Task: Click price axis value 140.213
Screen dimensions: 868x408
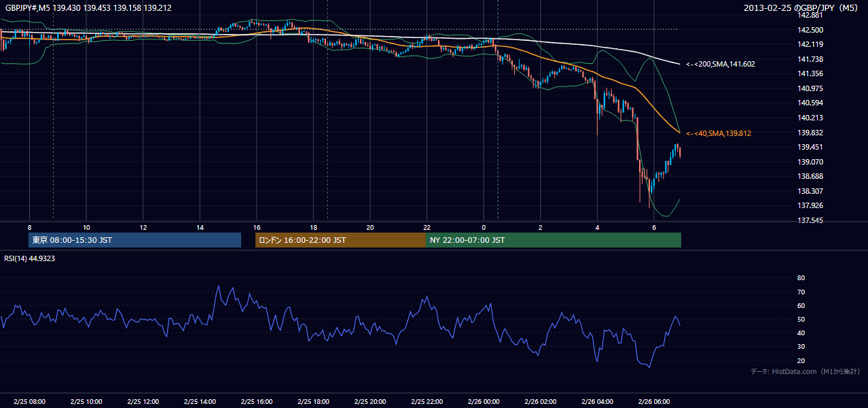Action: tap(810, 118)
